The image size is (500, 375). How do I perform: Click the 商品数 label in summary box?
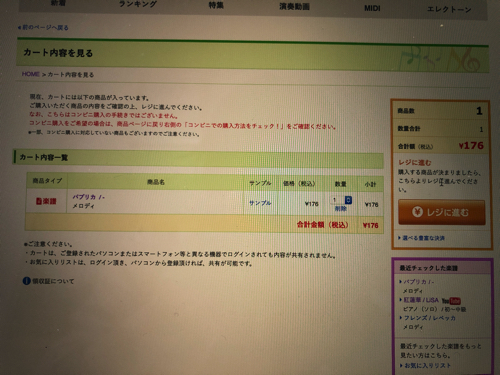(x=406, y=111)
